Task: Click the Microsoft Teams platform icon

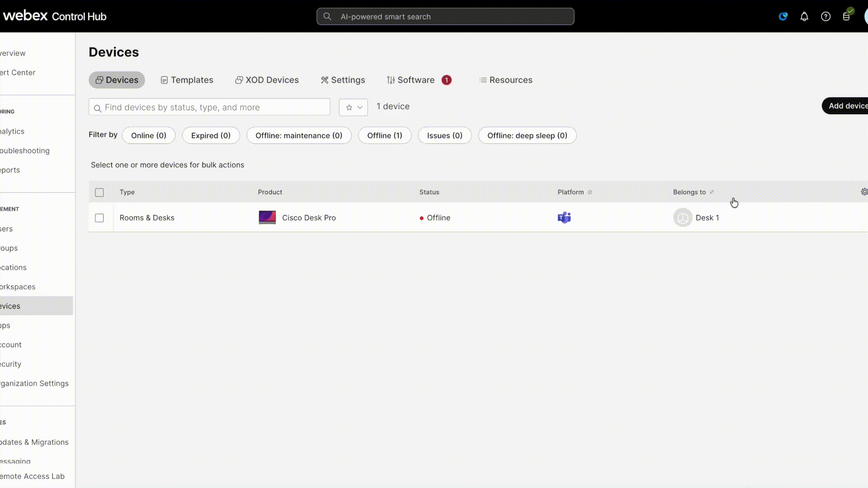Action: (564, 218)
